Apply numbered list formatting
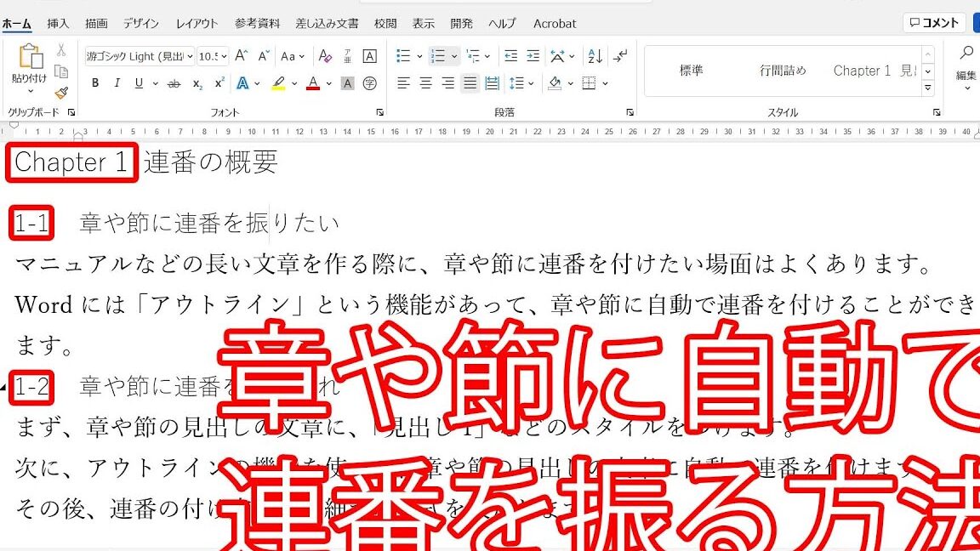Screen dimensions: 980x551 [438, 56]
